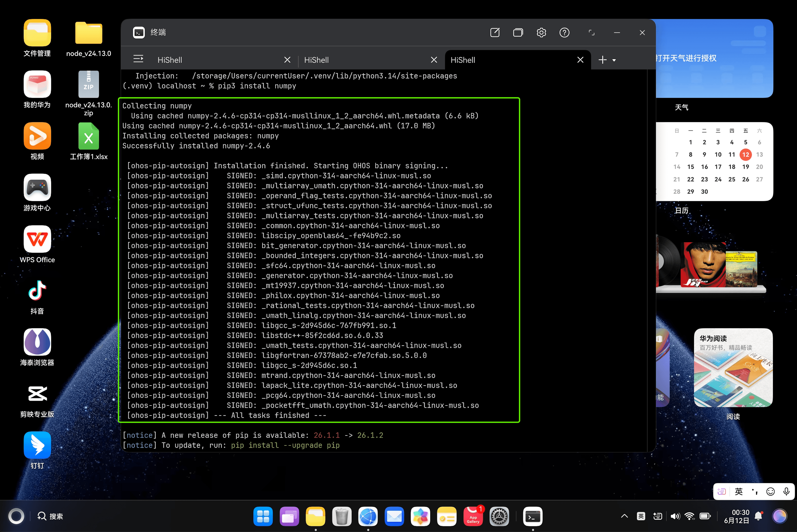Open the tab list menu icon in terminal
Screen dimensions: 797x532
[138, 59]
